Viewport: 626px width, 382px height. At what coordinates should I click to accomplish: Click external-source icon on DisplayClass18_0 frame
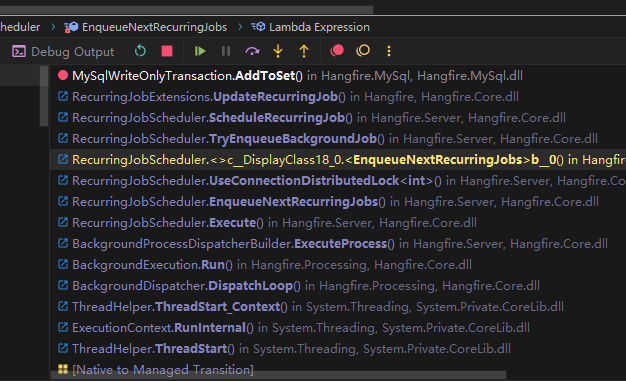point(63,159)
